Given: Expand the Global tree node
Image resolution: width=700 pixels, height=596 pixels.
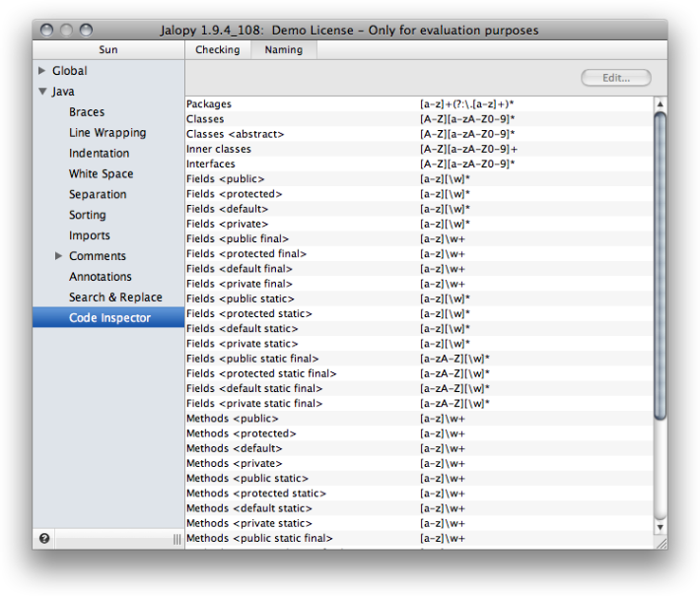Looking at the screenshot, I should click(x=42, y=71).
